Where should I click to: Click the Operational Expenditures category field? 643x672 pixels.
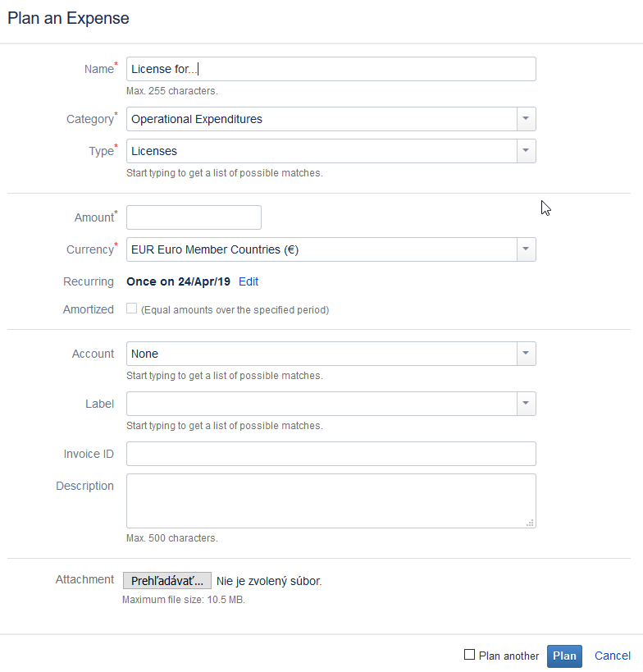tap(321, 119)
